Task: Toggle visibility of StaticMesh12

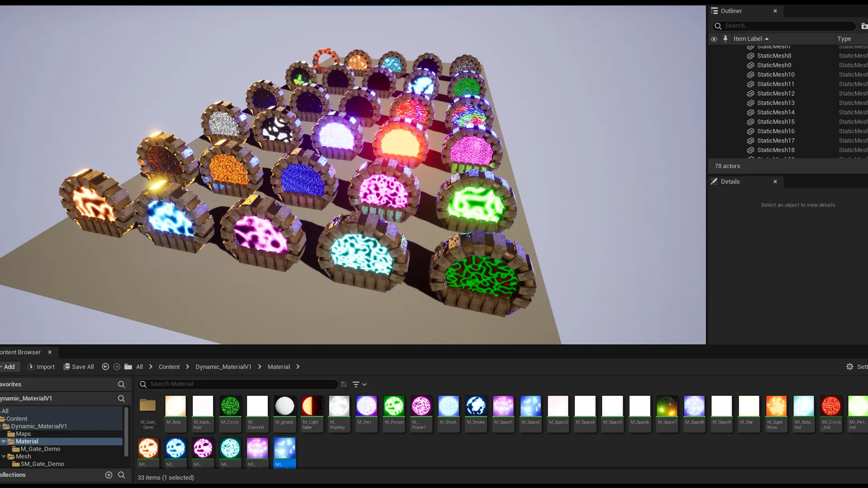Action: tap(714, 93)
